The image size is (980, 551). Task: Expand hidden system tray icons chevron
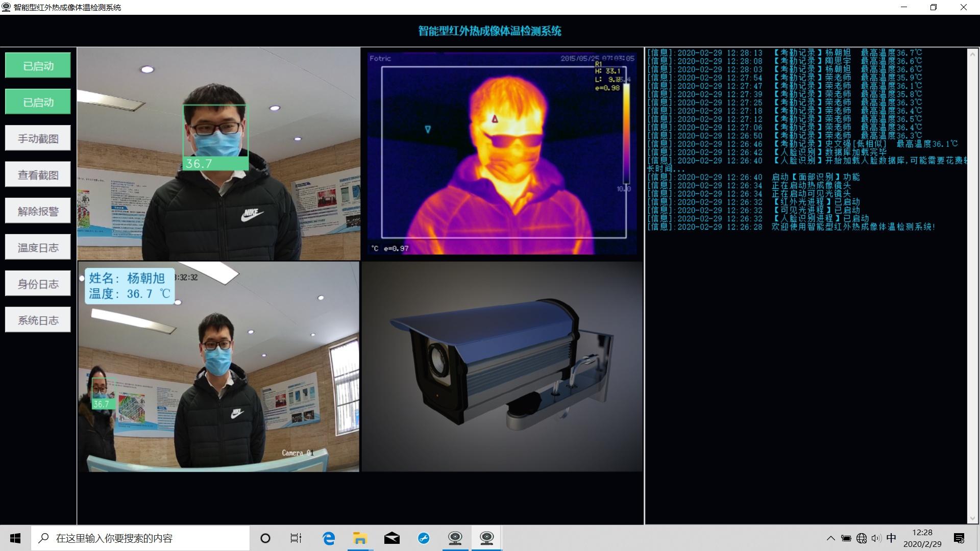(830, 538)
